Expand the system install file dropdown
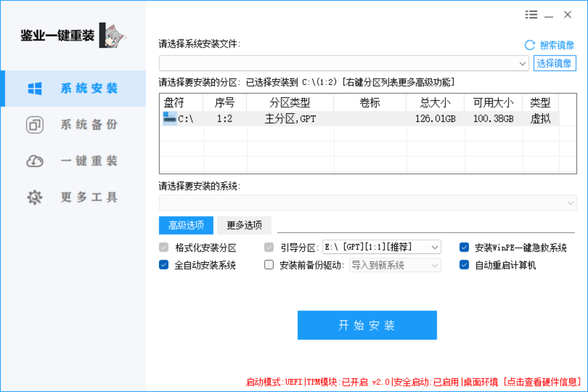 click(x=523, y=63)
